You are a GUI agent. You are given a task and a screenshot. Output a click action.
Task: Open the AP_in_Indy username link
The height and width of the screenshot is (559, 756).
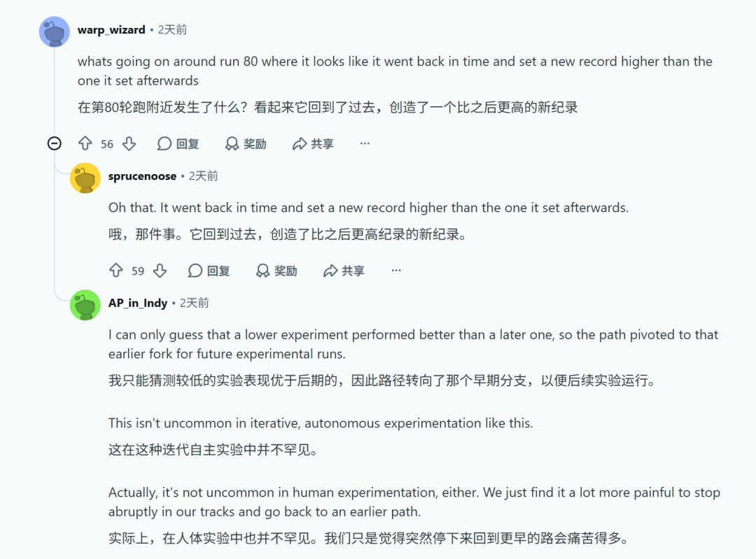pos(138,303)
